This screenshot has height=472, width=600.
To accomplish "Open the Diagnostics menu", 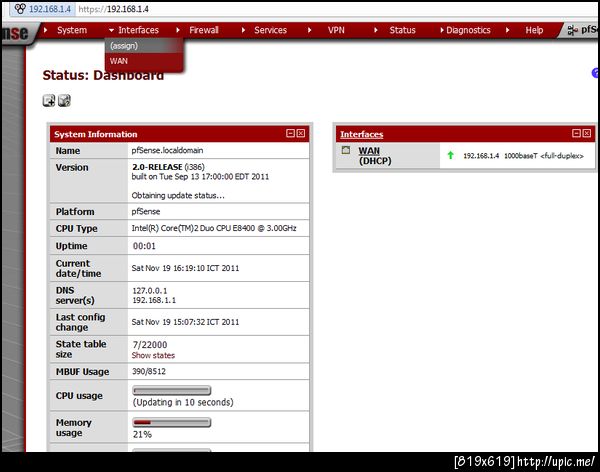I will 468,30.
